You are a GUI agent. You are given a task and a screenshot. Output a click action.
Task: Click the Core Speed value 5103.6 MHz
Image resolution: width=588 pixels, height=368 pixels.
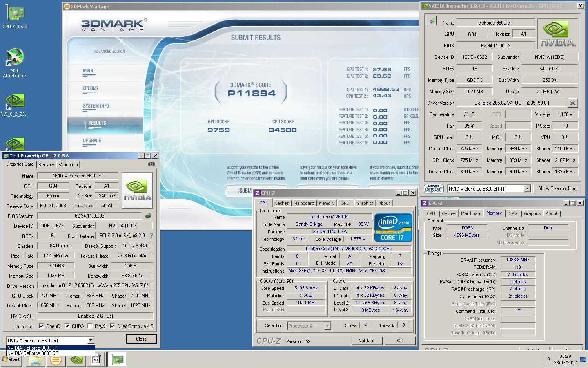pyautogui.click(x=306, y=288)
